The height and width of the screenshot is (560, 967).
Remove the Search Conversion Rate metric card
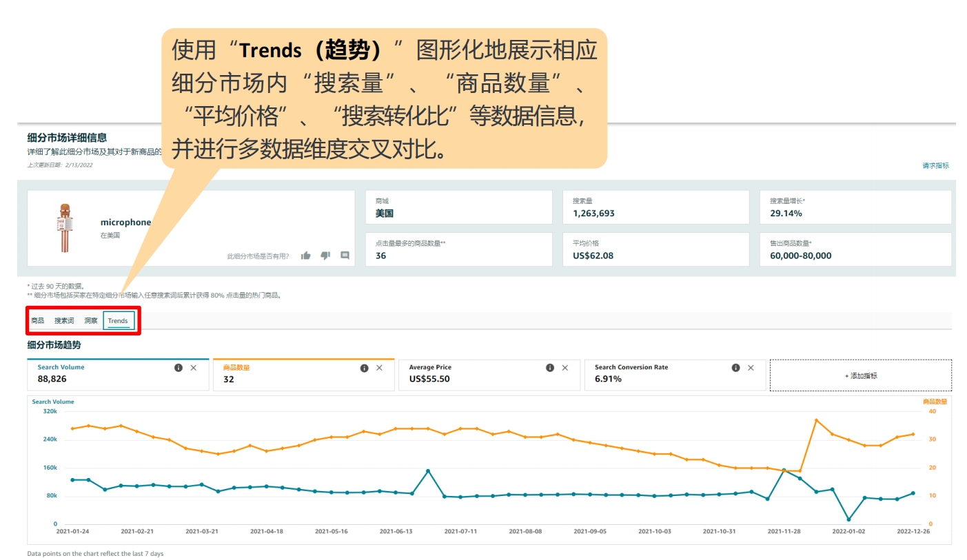(x=751, y=368)
